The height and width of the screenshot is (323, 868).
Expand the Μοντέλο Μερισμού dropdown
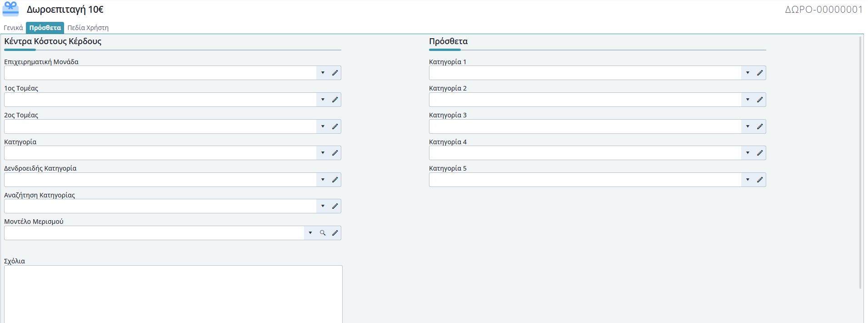(x=310, y=233)
